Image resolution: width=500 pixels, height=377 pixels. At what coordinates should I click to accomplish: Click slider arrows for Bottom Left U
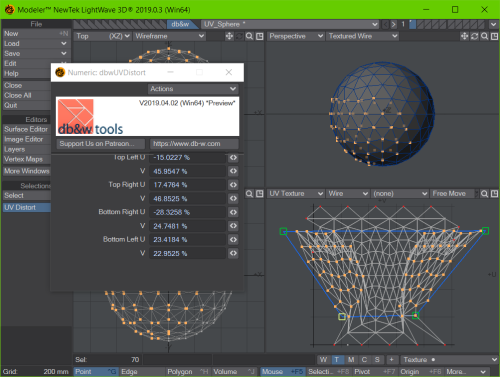click(x=233, y=239)
